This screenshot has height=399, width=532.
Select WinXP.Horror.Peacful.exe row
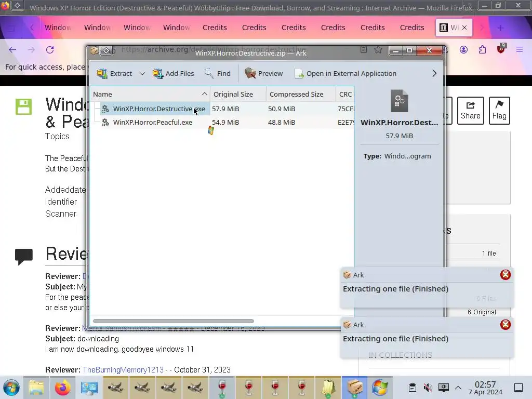(x=222, y=122)
